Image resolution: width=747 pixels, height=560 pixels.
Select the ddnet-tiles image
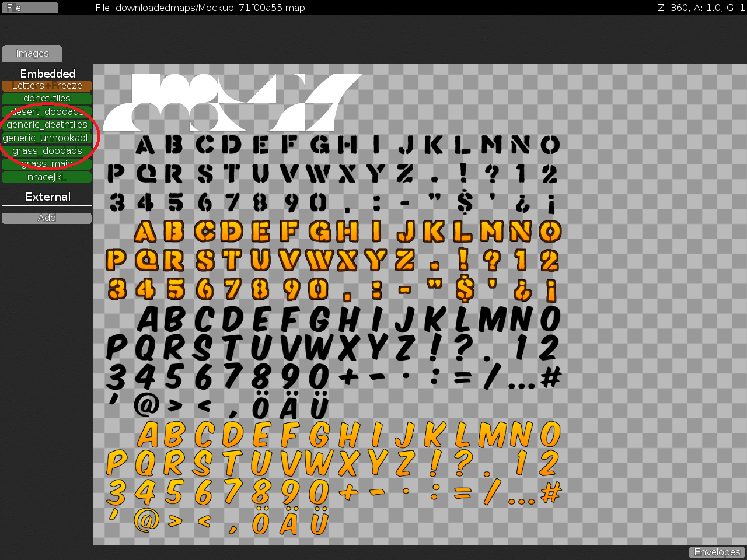pos(47,98)
